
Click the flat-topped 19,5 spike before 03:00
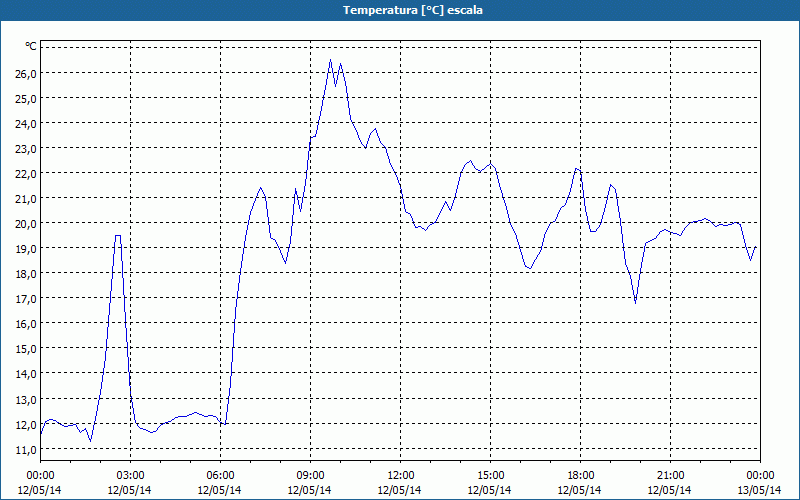[x=118, y=236]
